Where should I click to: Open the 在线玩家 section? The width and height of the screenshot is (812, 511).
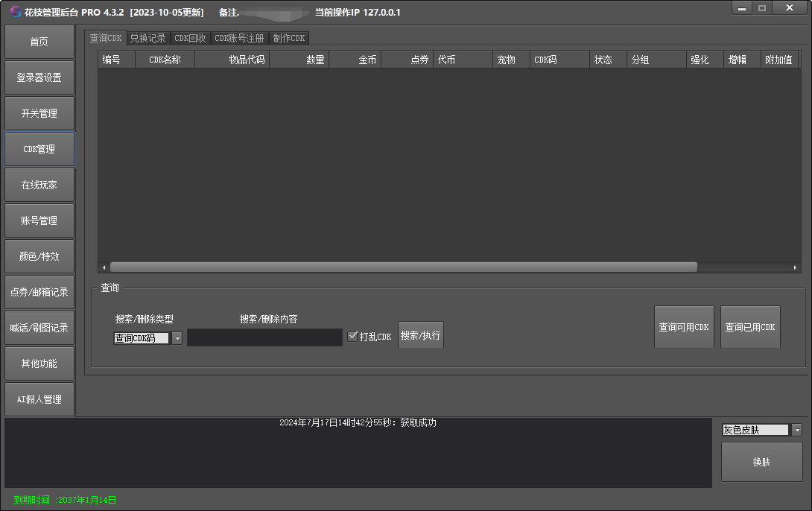coord(39,185)
